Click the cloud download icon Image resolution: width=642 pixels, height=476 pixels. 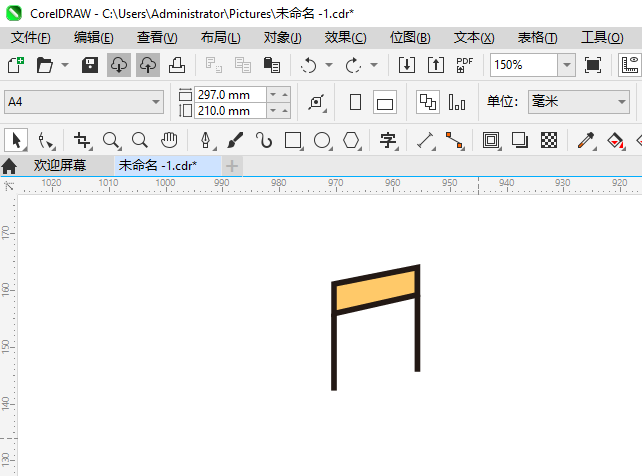point(119,65)
